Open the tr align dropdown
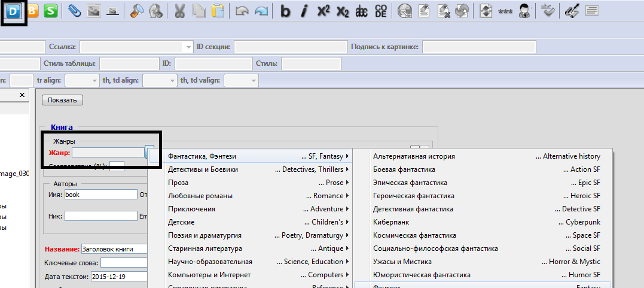This screenshot has height=288, width=644. tap(94, 80)
